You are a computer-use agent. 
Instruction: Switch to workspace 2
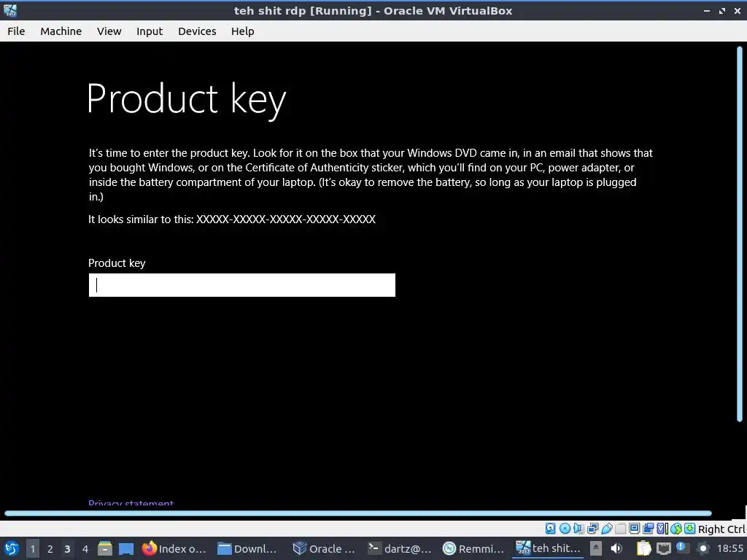(x=50, y=549)
